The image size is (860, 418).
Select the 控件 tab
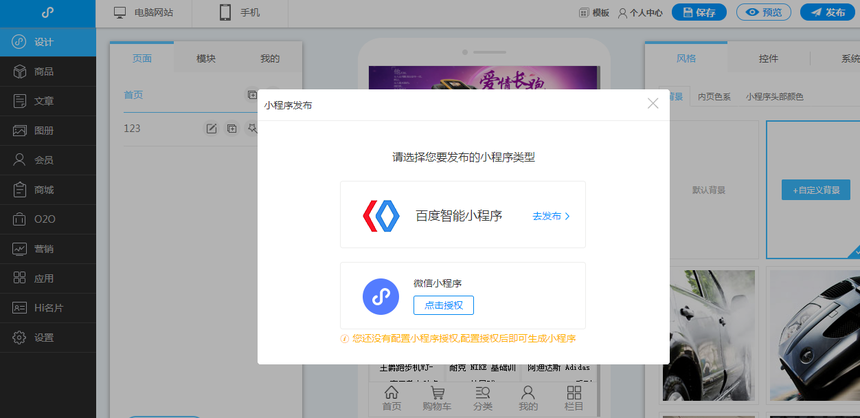768,58
